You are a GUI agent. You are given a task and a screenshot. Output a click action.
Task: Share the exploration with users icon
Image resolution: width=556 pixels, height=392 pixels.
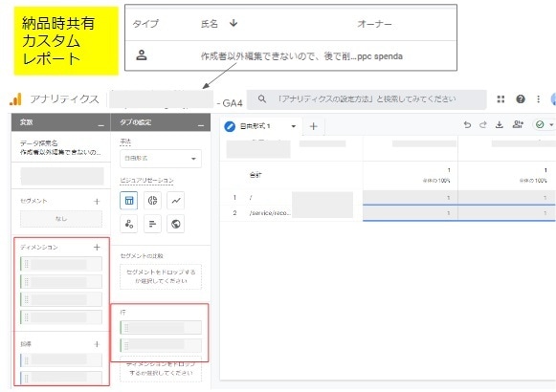click(x=518, y=124)
